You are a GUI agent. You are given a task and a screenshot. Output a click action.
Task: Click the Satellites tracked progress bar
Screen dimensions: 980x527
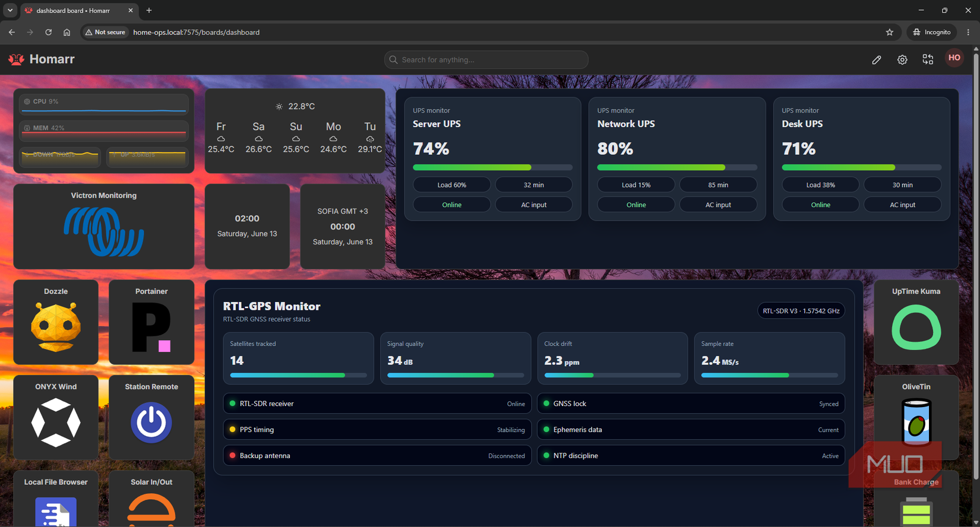pyautogui.click(x=298, y=375)
